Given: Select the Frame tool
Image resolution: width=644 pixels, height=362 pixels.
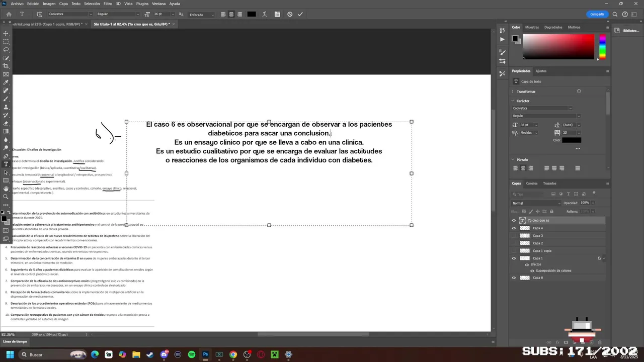Looking at the screenshot, I should coord(6,74).
